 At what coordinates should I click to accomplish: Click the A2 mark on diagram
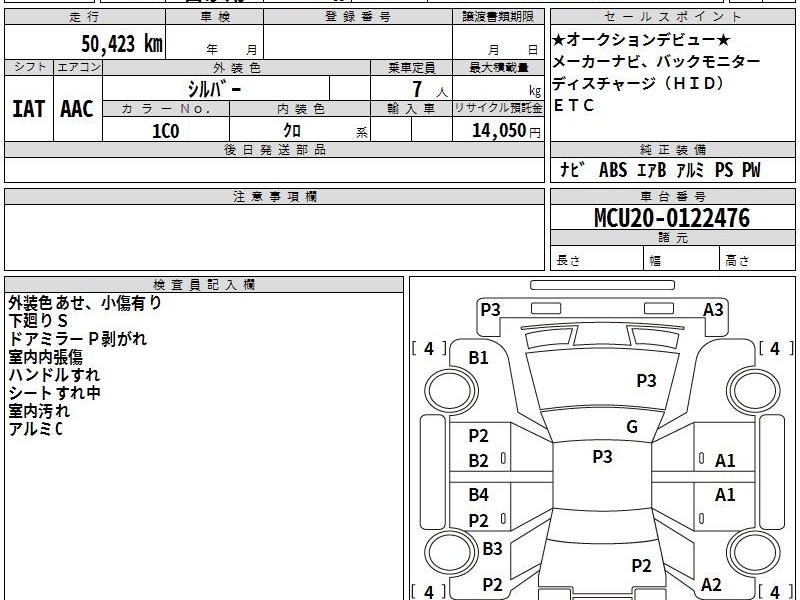tap(711, 584)
